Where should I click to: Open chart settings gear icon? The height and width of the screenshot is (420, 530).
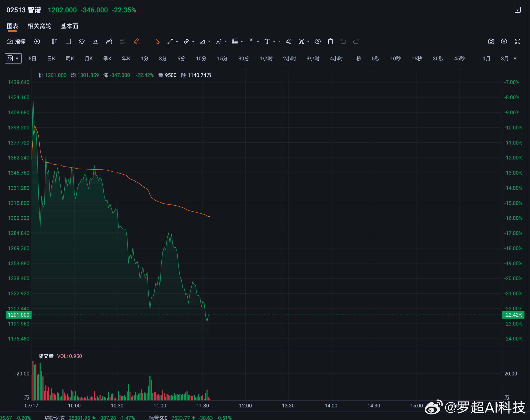tap(504, 41)
